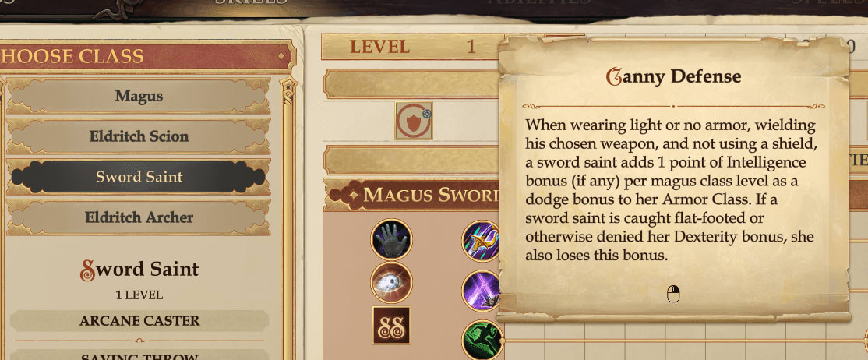Viewport: 868px width, 360px height.
Task: Click the square SS monogram icon
Action: point(391,325)
